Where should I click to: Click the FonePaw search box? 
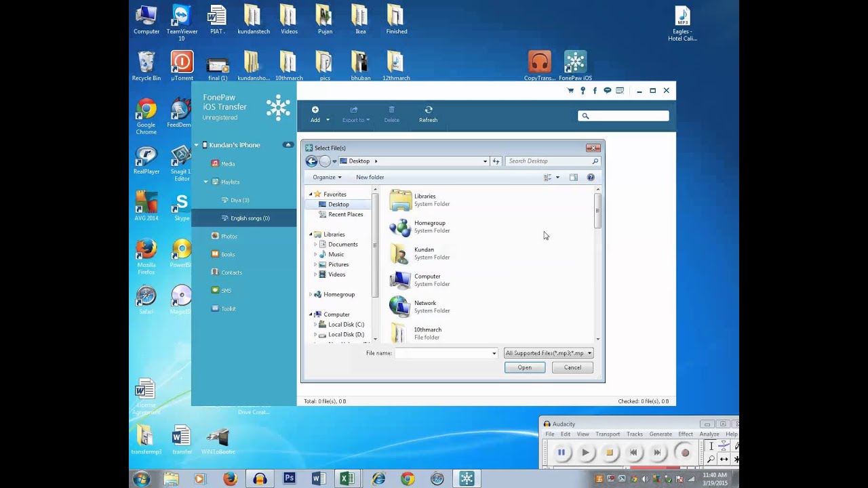coord(623,116)
